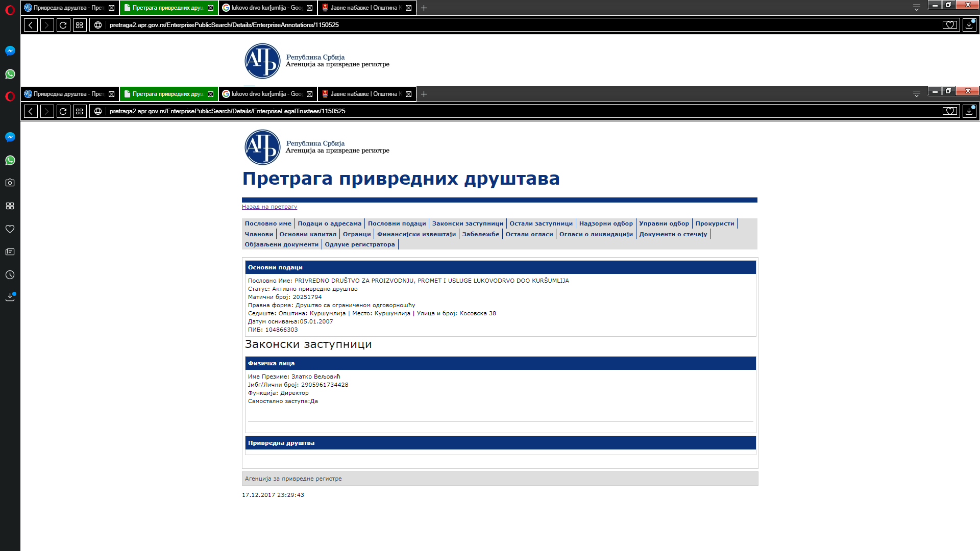Open Документи о стечају section

(673, 234)
